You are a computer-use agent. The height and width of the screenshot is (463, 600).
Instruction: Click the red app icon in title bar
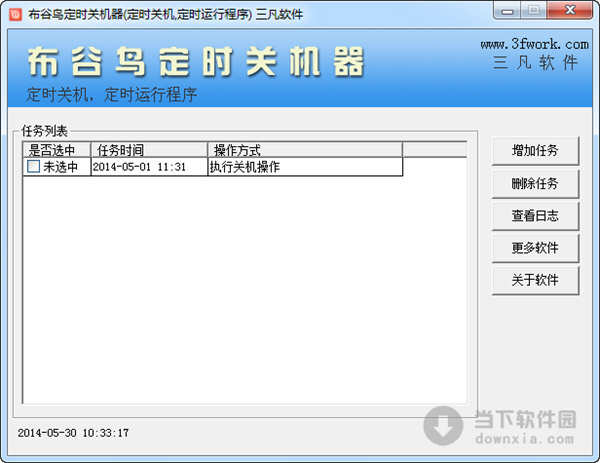click(x=15, y=14)
